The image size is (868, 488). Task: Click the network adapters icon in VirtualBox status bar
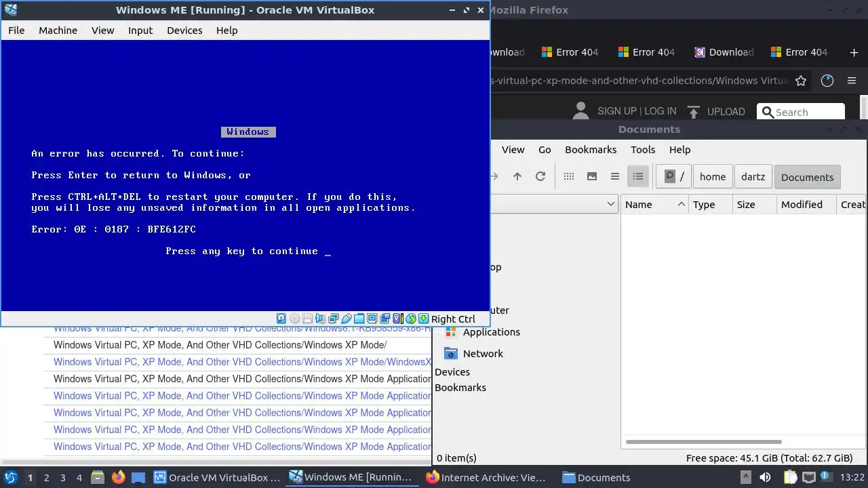333,319
